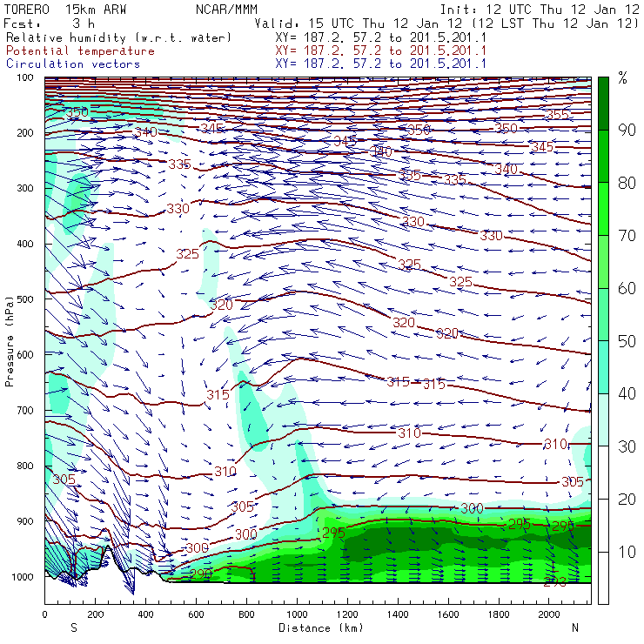644x644 pixels.
Task: Click the 80–90% green colorbar segment
Action: 603,156
